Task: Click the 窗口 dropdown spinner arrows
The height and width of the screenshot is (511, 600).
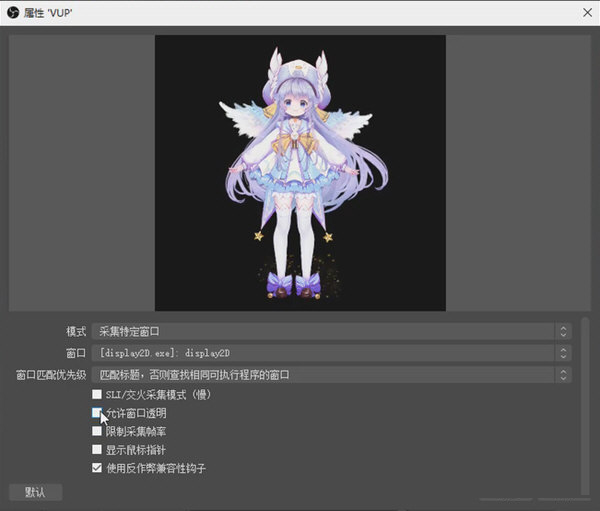Action: [563, 353]
